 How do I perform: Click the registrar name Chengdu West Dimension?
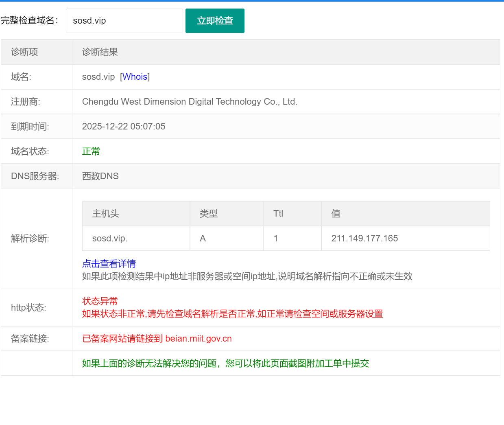[190, 102]
